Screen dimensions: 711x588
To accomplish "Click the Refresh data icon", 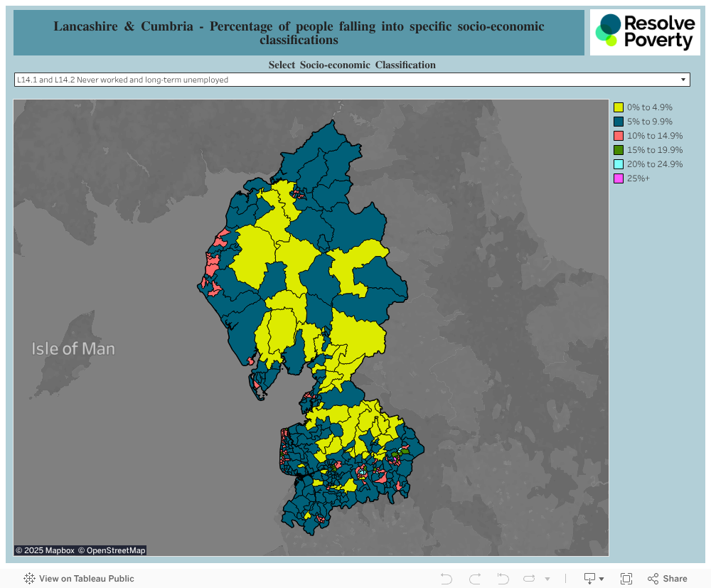I will pyautogui.click(x=530, y=579).
